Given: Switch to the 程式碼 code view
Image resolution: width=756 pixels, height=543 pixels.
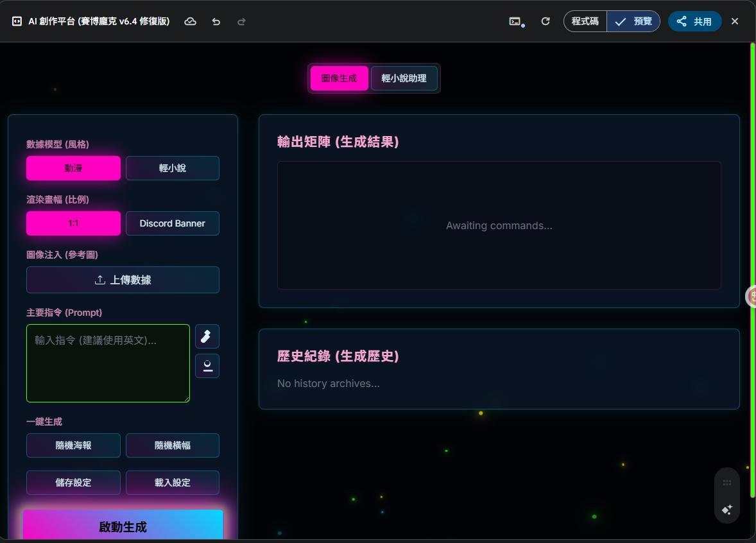Looking at the screenshot, I should (x=585, y=21).
